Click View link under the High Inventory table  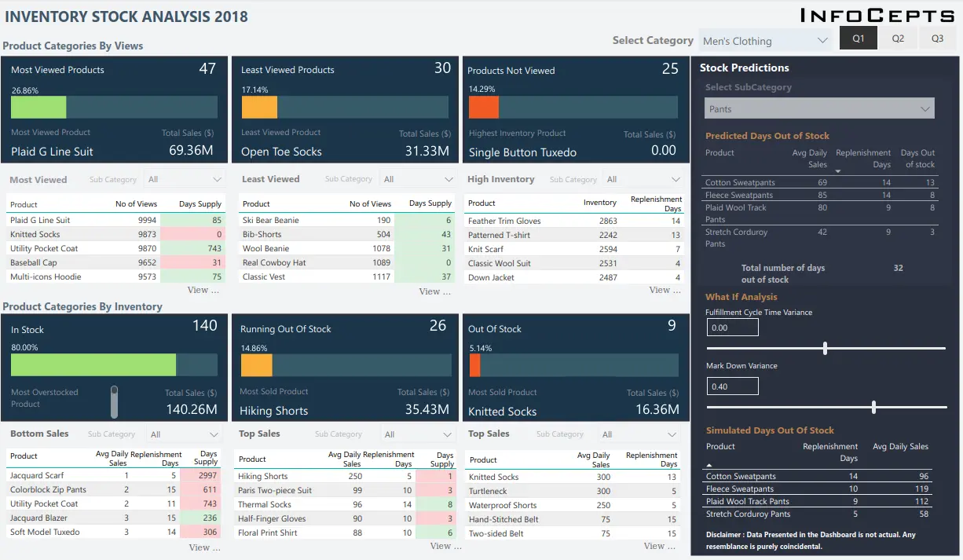665,290
